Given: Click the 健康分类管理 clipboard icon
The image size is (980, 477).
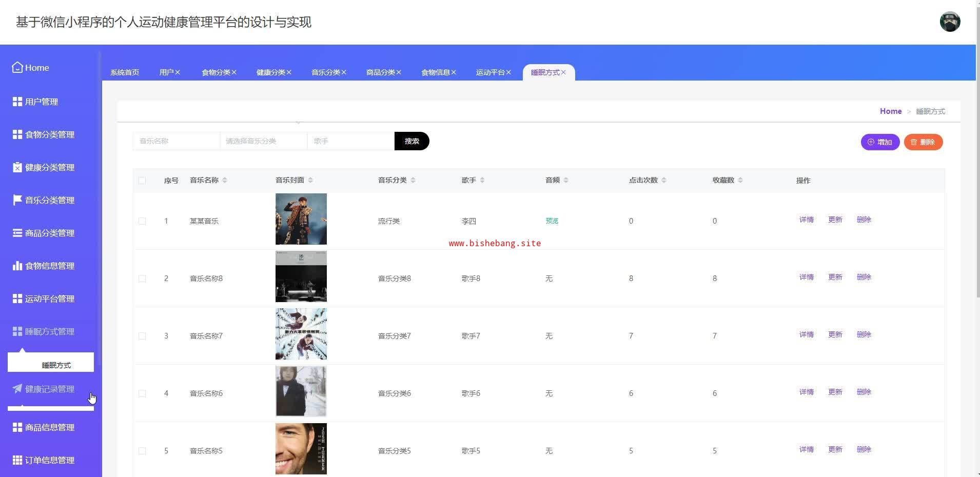Looking at the screenshot, I should (x=17, y=167).
